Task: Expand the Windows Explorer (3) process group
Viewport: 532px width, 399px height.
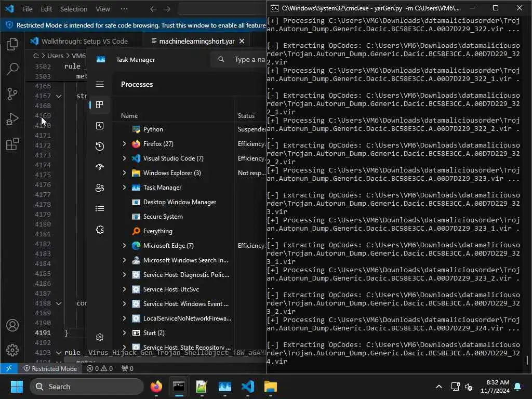Action: 124,172
